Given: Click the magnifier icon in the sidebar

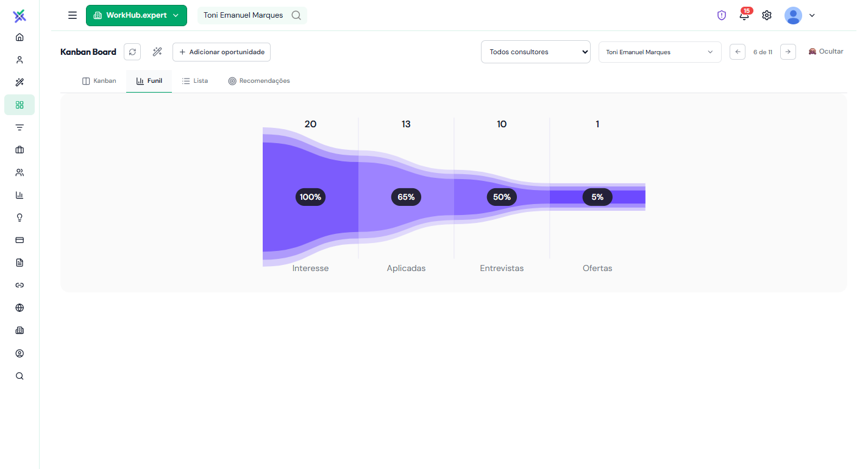Looking at the screenshot, I should click(x=20, y=376).
